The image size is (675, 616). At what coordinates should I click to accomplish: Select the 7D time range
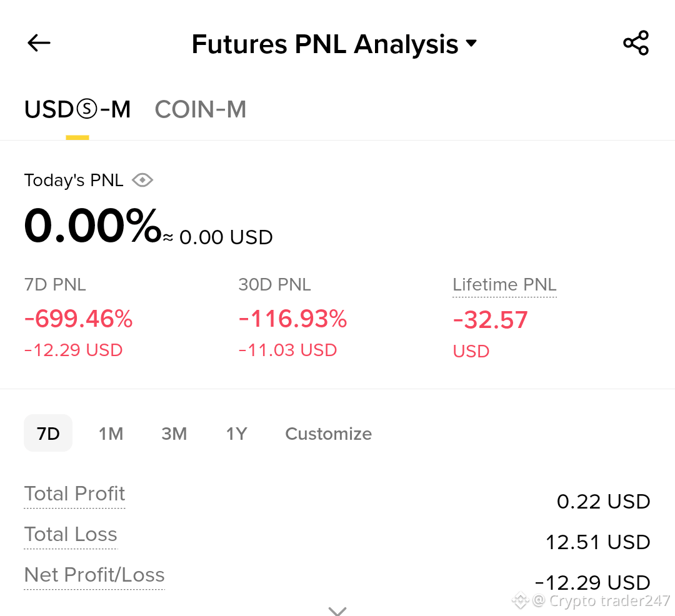(x=48, y=433)
